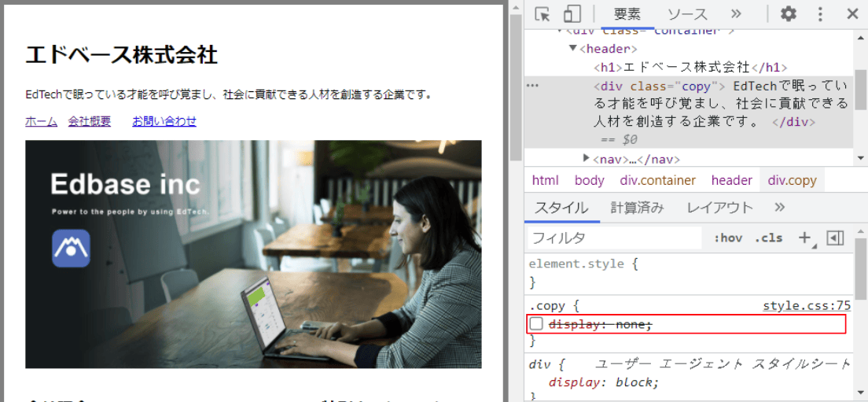Show more DevTools panels chevron

736,14
